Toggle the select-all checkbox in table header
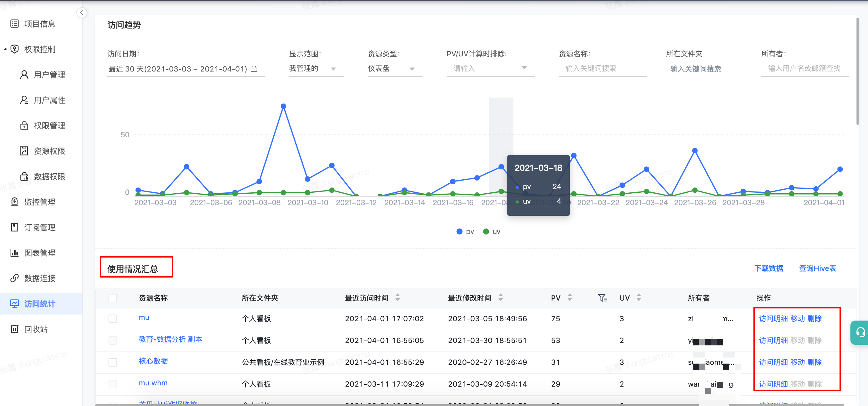This screenshot has width=868, height=406. pos(113,298)
